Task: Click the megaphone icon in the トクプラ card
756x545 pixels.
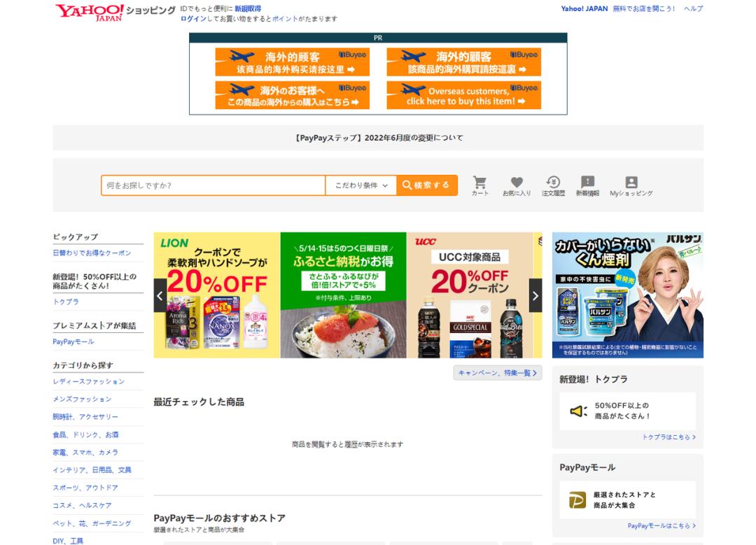Action: pyautogui.click(x=579, y=411)
